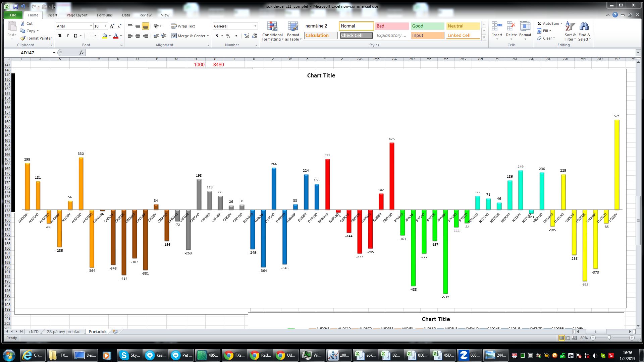644x362 pixels.
Task: Center the text horizontally
Action: 138,36
